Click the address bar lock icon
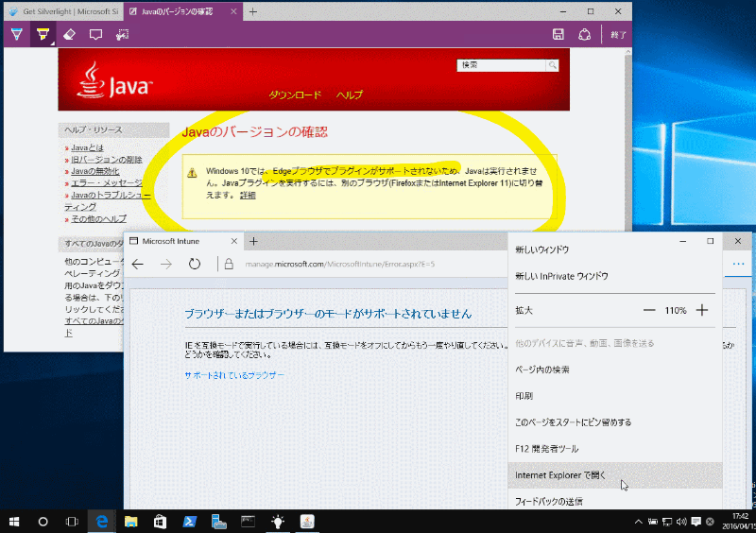Screen dimensions: 756x533 (229, 264)
